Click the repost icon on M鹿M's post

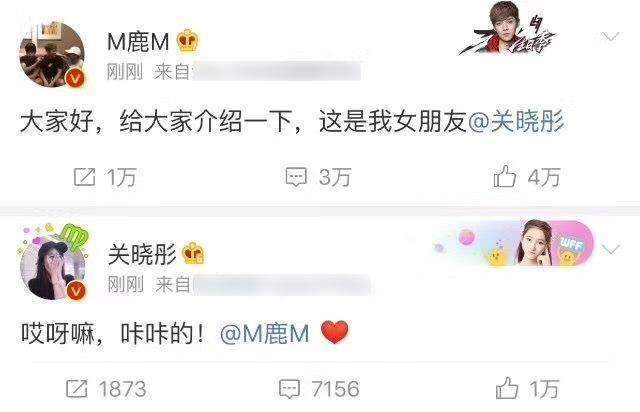[x=84, y=177]
